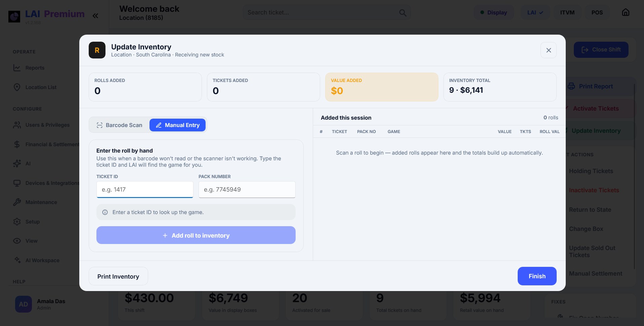Viewport: 644px width, 326px height.
Task: Click Manual Settlement action
Action: [x=596, y=274]
